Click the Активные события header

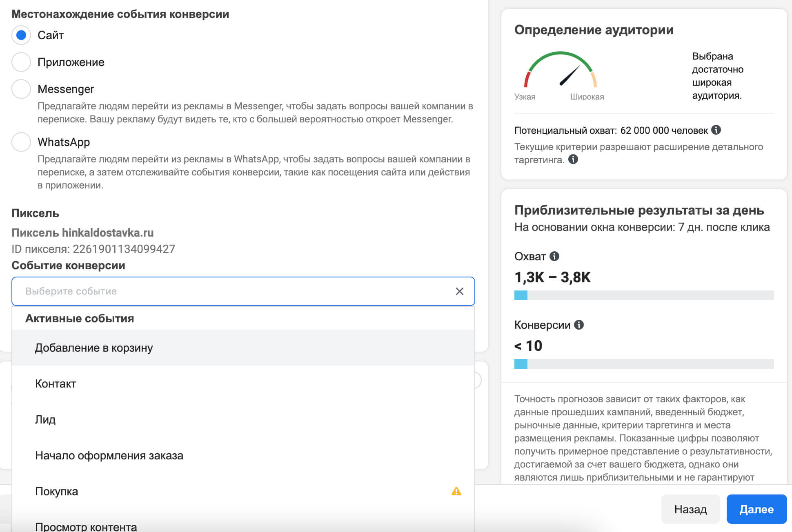(x=80, y=318)
